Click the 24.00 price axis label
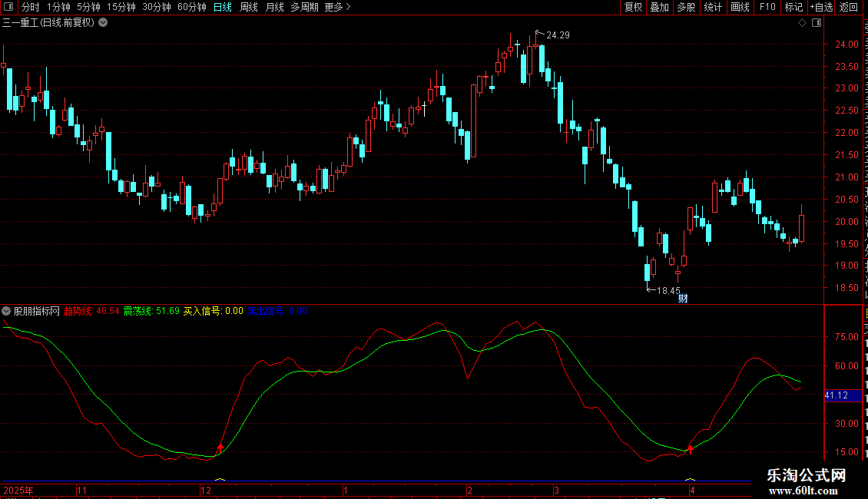 point(847,45)
